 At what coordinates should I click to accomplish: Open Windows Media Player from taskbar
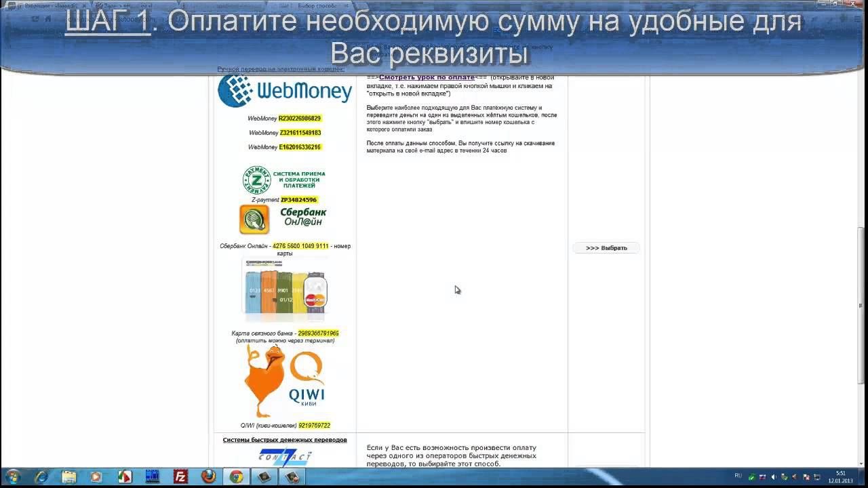(x=96, y=477)
